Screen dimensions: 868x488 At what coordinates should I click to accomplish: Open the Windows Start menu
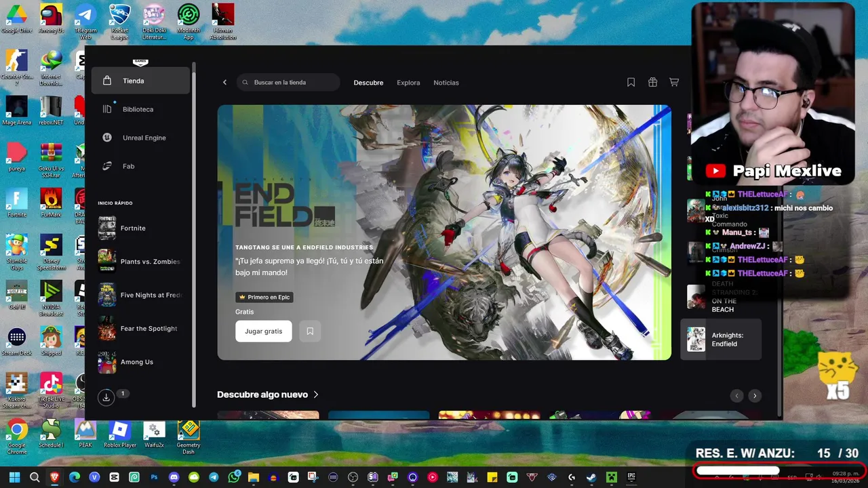(x=14, y=477)
